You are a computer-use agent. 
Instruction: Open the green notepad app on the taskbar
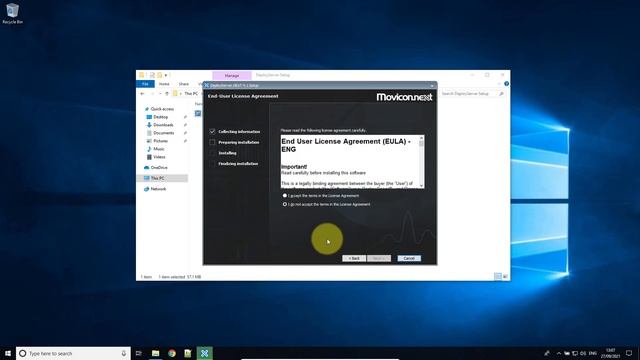point(188,353)
